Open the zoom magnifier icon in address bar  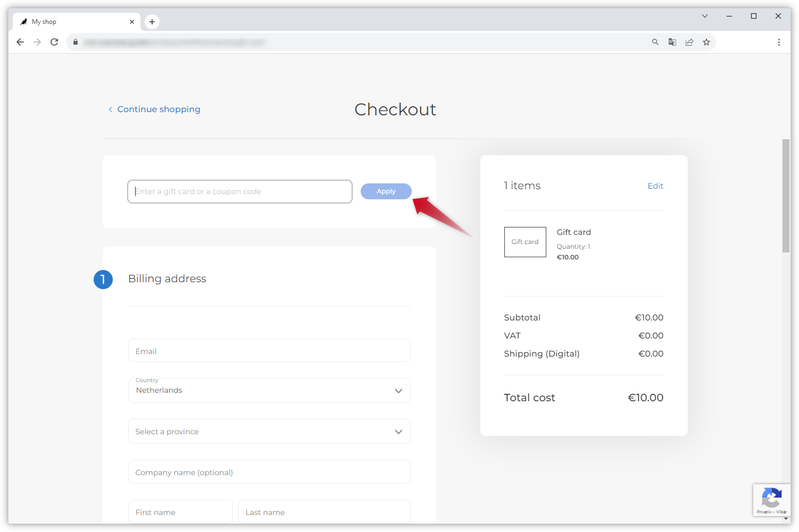pyautogui.click(x=655, y=42)
